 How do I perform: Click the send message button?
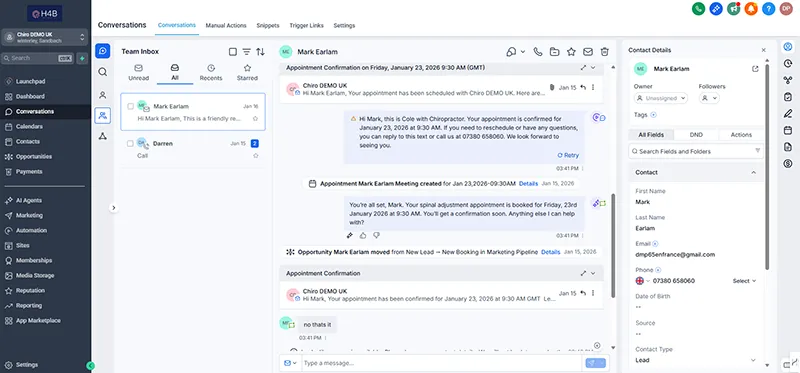[594, 363]
